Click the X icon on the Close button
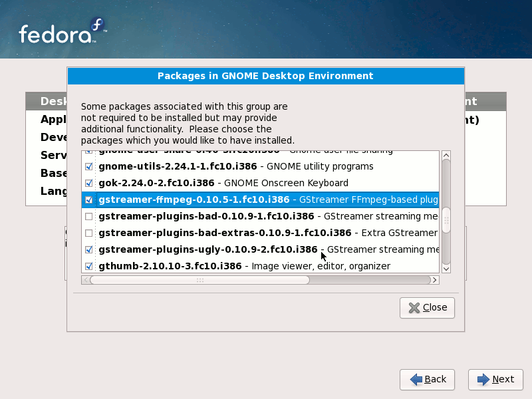This screenshot has height=399, width=532. (414, 308)
